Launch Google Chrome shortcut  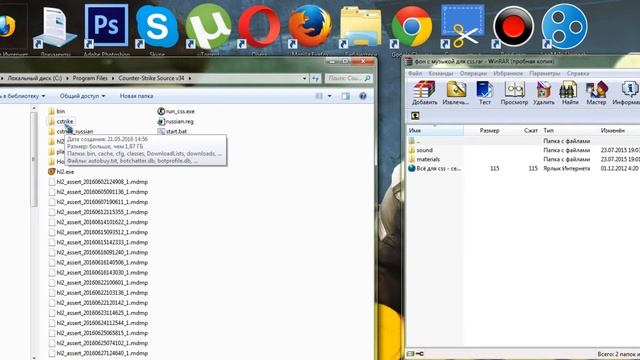pyautogui.click(x=411, y=27)
